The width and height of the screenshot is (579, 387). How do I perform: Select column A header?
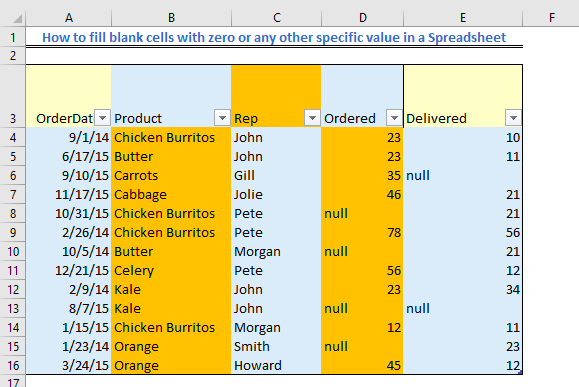click(69, 18)
